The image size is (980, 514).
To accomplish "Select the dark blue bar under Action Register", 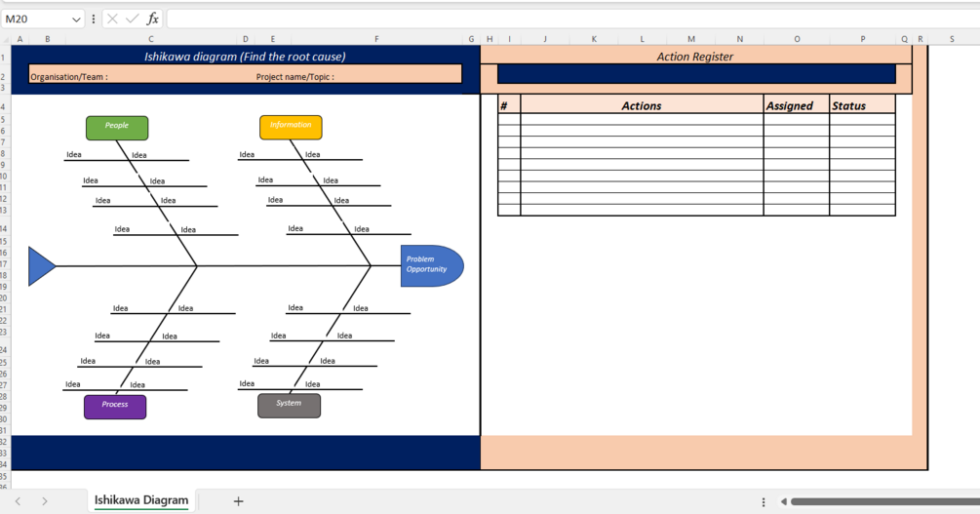I will pyautogui.click(x=696, y=74).
